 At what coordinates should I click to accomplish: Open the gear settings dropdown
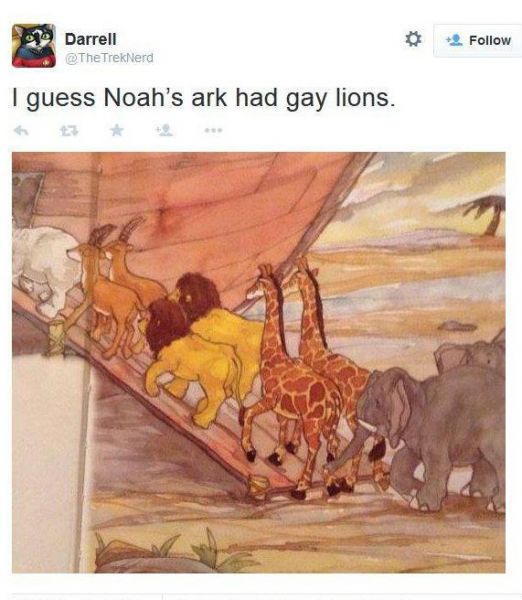[413, 39]
